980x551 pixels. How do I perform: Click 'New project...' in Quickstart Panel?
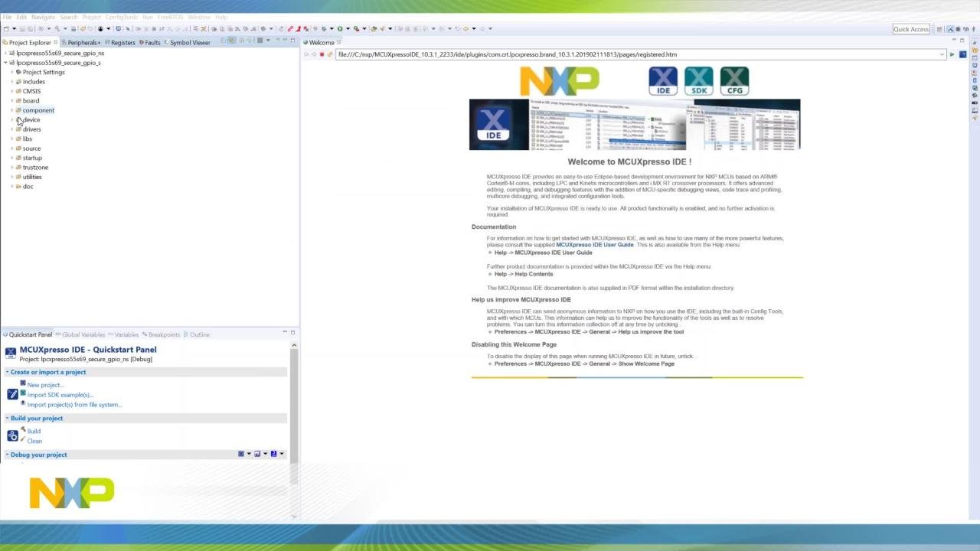coord(45,385)
